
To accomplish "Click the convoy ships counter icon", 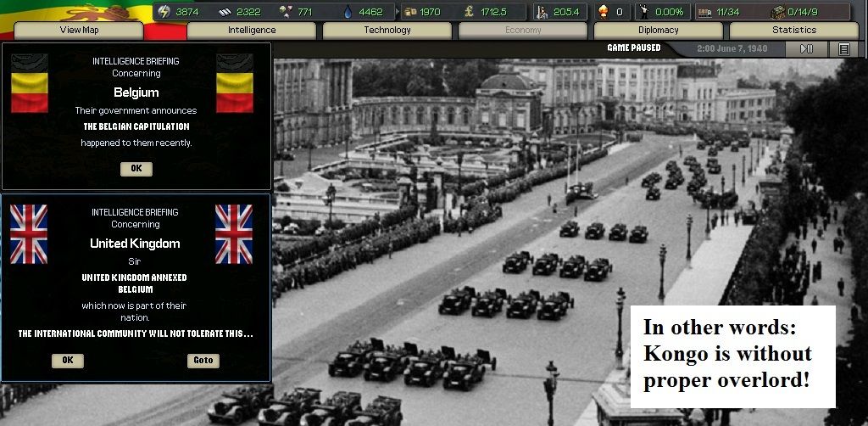I will pos(777,12).
